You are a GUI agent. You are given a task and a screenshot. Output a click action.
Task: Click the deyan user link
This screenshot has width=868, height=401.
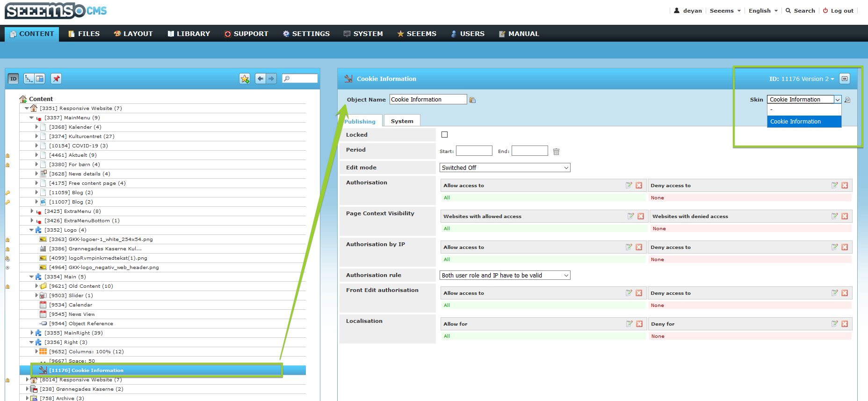[688, 11]
